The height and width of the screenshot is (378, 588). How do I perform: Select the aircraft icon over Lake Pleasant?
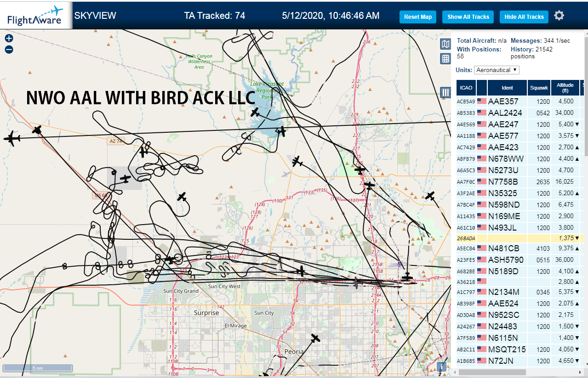pyautogui.click(x=255, y=113)
